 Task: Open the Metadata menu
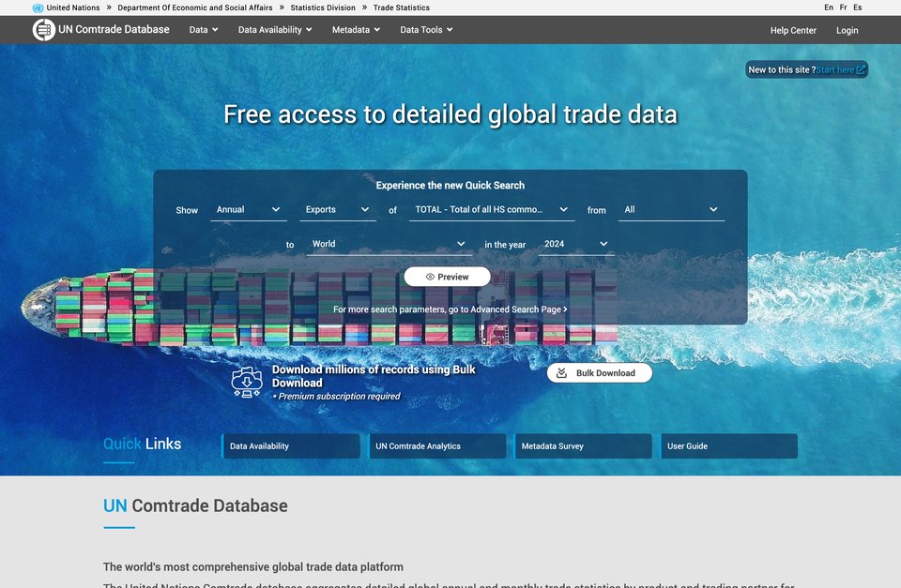356,30
